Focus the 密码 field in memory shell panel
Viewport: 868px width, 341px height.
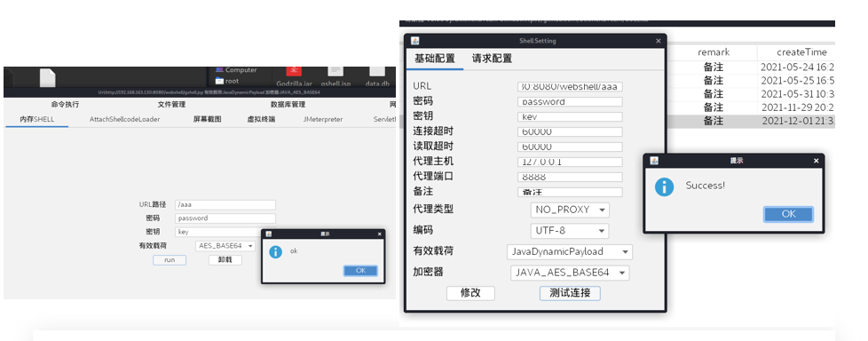(225, 218)
